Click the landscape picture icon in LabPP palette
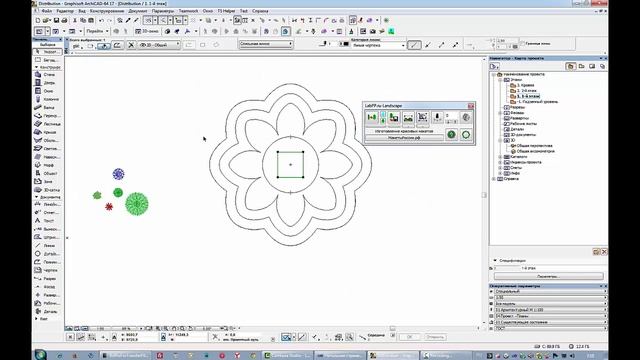The width and height of the screenshot is (640, 360). click(408, 118)
